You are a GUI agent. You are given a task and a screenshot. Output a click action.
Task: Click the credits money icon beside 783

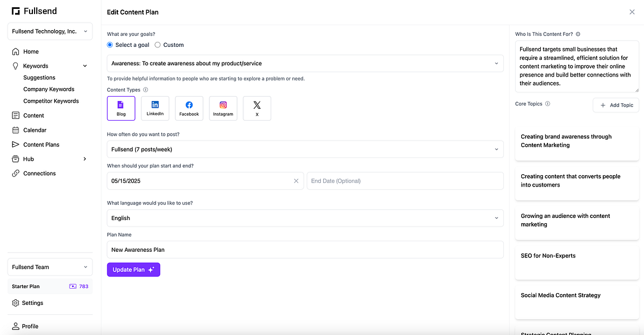click(x=73, y=286)
